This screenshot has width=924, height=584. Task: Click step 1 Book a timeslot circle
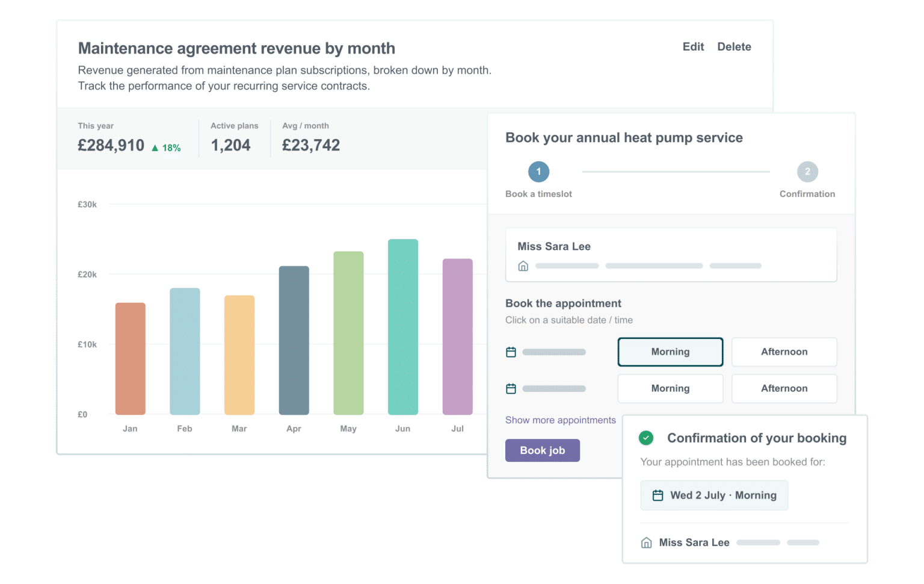pos(538,172)
